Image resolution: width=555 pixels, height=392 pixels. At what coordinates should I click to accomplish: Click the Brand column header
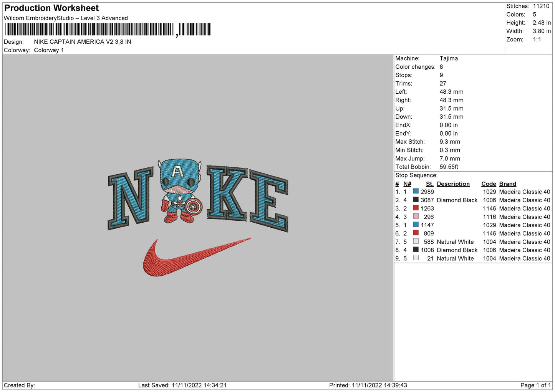tap(508, 184)
